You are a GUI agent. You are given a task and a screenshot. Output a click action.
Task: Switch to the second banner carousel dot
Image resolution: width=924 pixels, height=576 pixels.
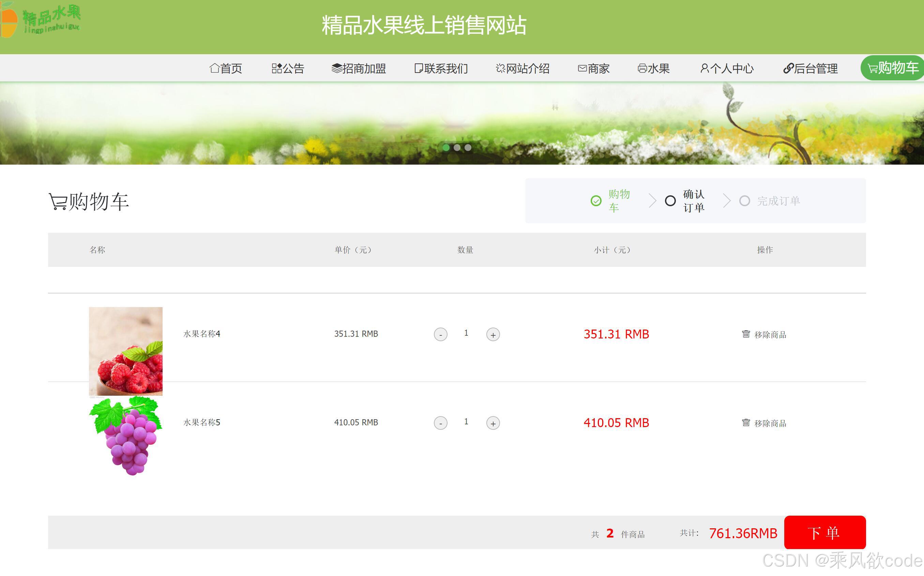click(x=457, y=148)
